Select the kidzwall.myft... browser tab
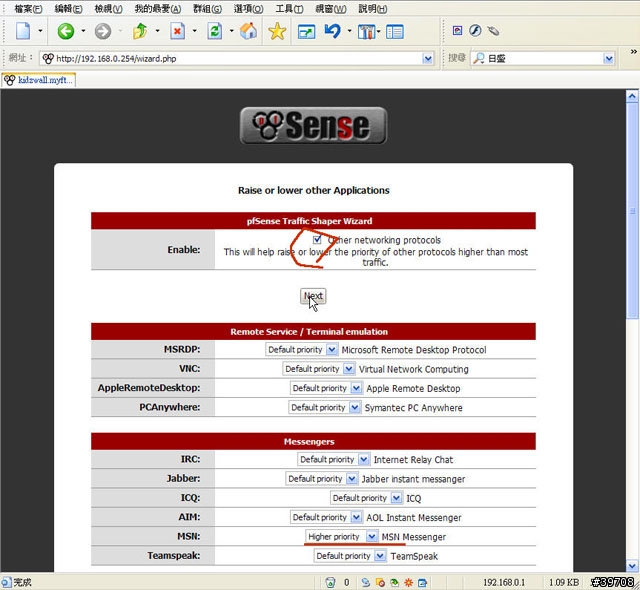Viewport: 640px width, 590px height. coord(39,80)
